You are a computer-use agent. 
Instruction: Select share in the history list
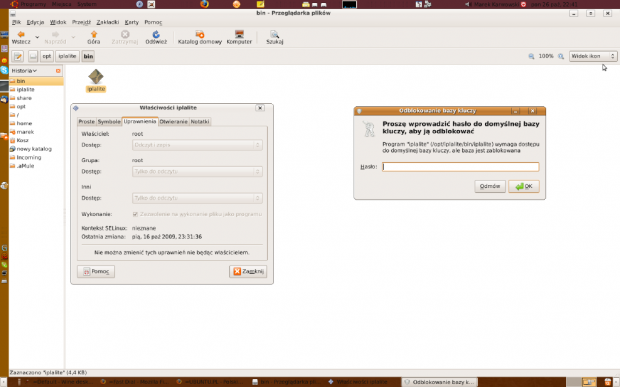(x=36, y=98)
